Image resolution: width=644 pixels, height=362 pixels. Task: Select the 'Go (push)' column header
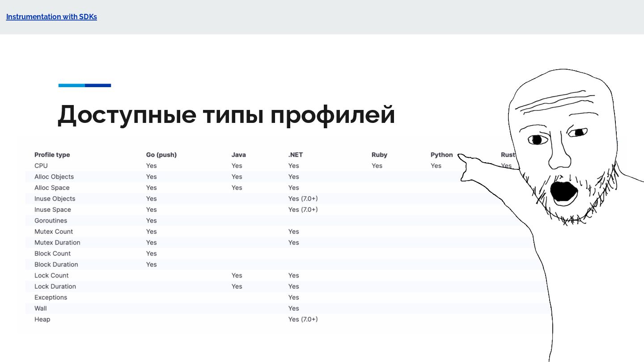161,155
